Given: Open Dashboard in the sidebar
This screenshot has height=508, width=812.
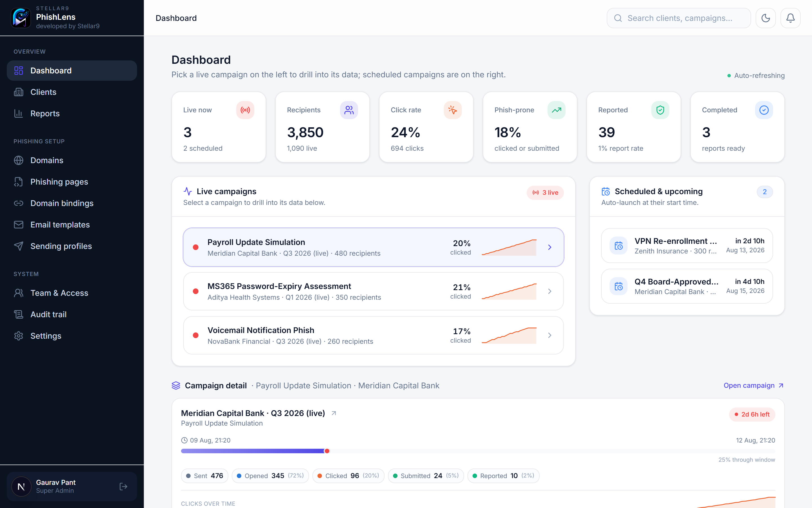Looking at the screenshot, I should click(x=72, y=71).
